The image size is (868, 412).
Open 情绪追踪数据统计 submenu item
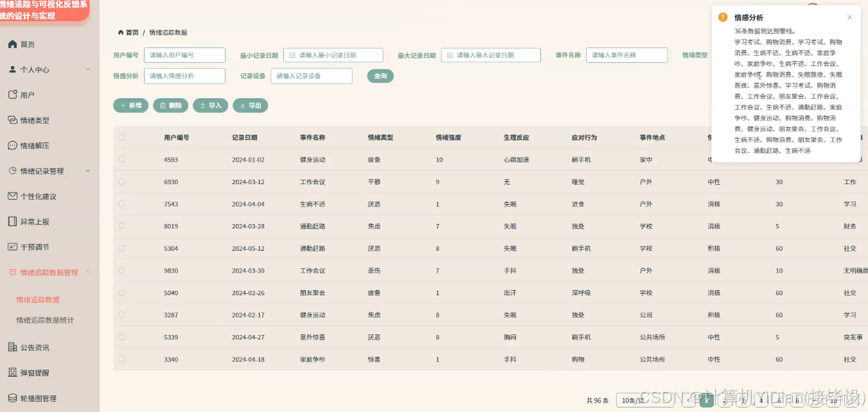pos(45,320)
